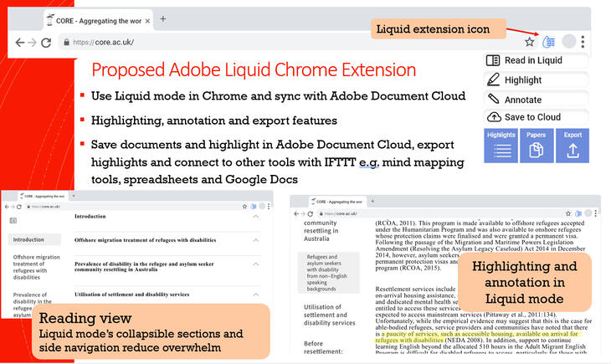This screenshot has width=611, height=364.
Task: Select Offshore migration treatment in side navigation
Action: click(36, 267)
